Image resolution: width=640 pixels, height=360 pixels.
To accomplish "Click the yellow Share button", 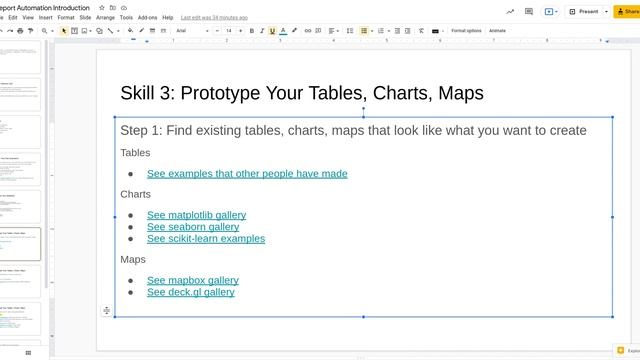I will pos(627,11).
